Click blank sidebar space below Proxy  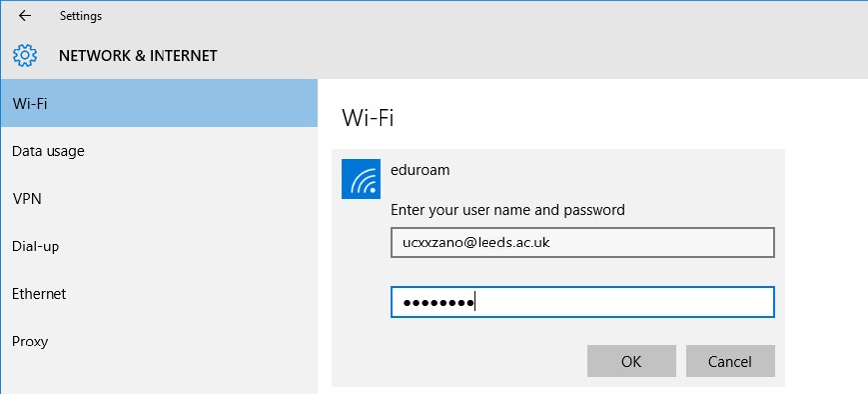[x=160, y=379]
